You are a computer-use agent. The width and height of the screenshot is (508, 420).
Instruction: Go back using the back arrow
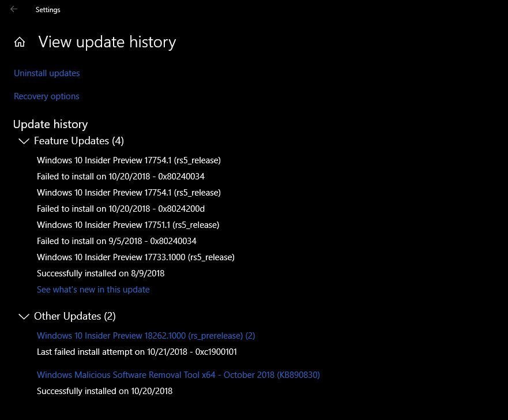point(14,9)
